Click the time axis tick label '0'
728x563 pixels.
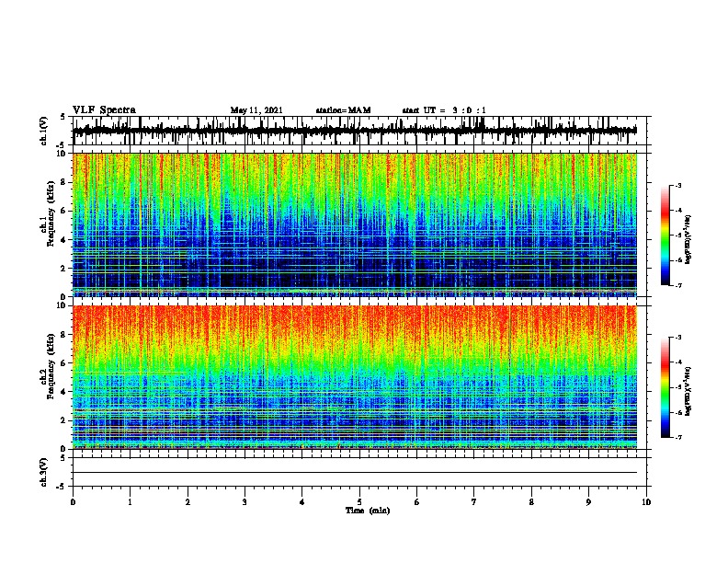pyautogui.click(x=73, y=502)
